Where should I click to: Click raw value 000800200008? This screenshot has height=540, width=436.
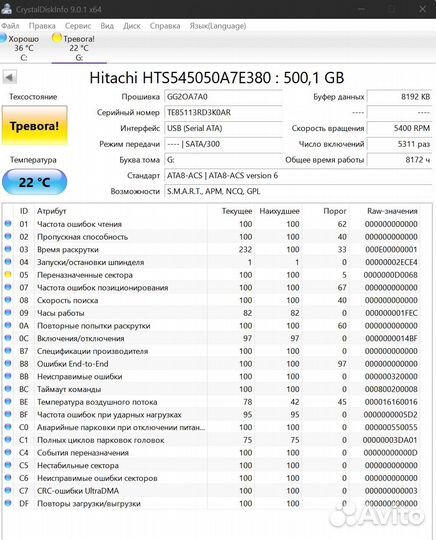[391, 389]
